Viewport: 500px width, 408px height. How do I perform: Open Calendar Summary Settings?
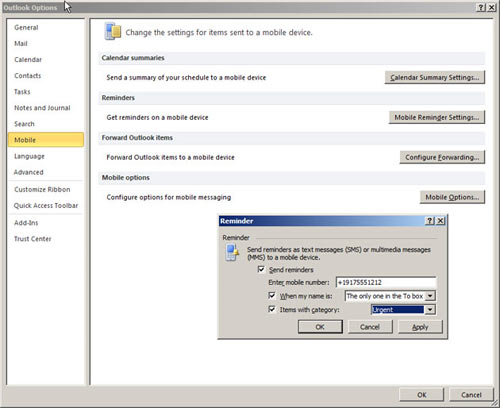pyautogui.click(x=435, y=77)
